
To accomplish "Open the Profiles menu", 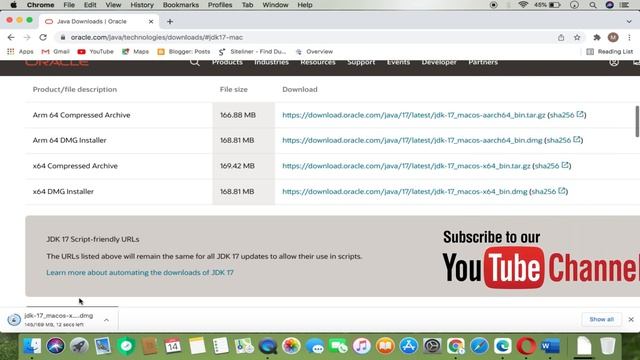I will (x=220, y=5).
